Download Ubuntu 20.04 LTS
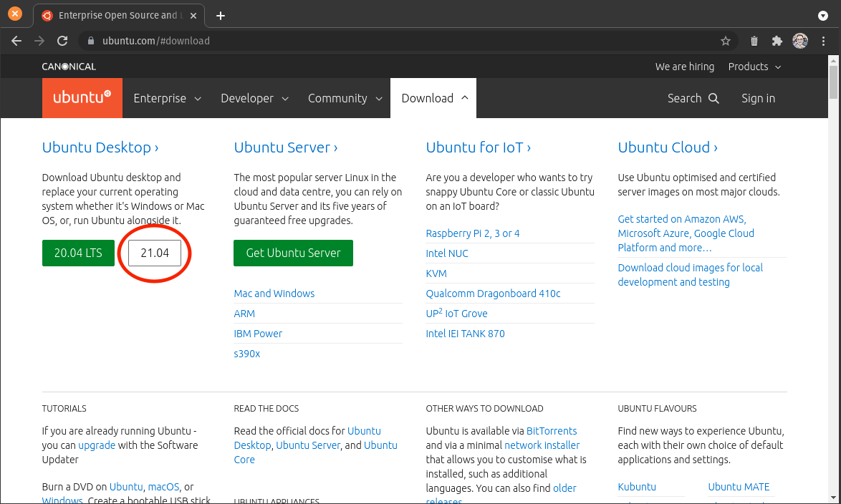 click(78, 253)
